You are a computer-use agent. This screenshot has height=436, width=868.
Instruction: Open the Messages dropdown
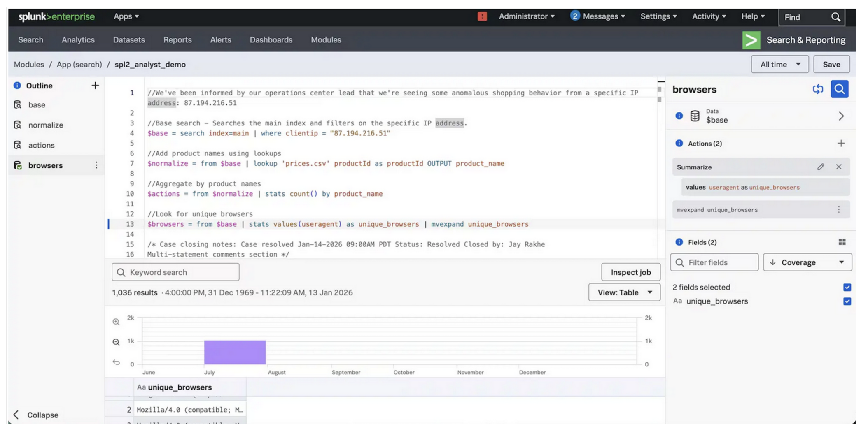(598, 16)
